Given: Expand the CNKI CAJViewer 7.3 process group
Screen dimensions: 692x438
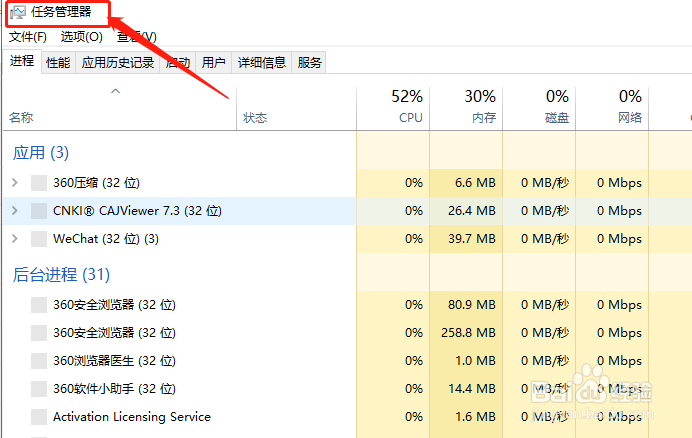Looking at the screenshot, I should [15, 211].
